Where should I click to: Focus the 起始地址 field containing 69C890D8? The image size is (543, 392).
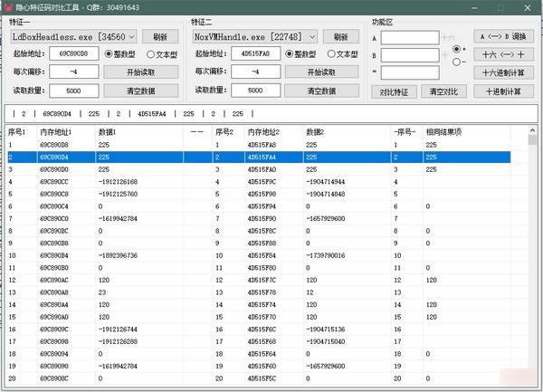73,54
